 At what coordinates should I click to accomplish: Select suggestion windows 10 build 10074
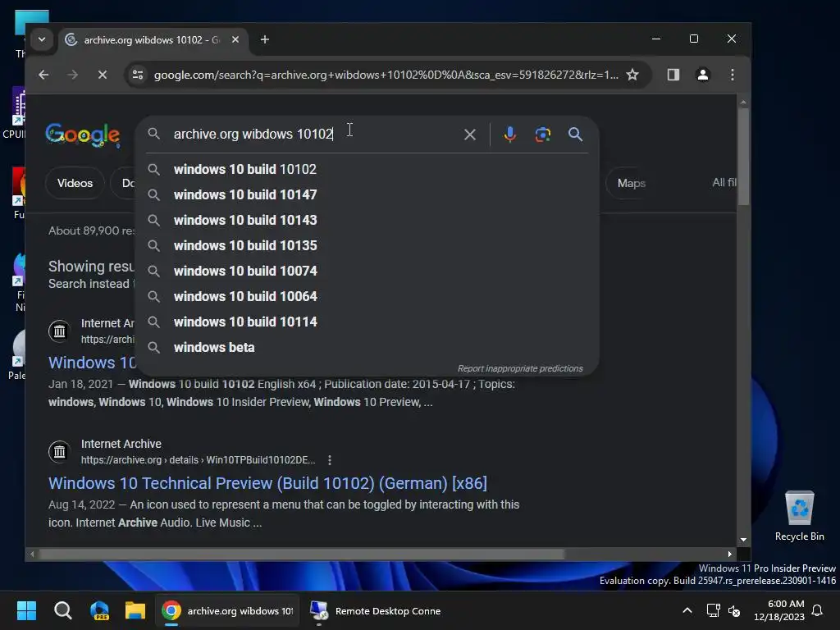[x=367, y=271]
